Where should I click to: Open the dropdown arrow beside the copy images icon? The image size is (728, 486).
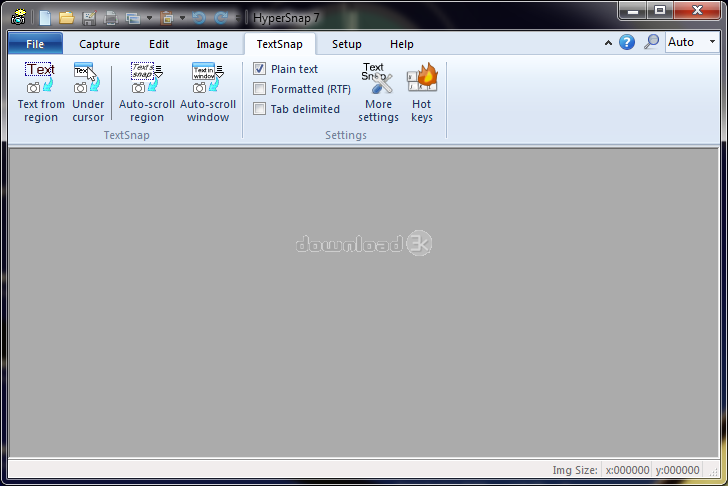[150, 18]
